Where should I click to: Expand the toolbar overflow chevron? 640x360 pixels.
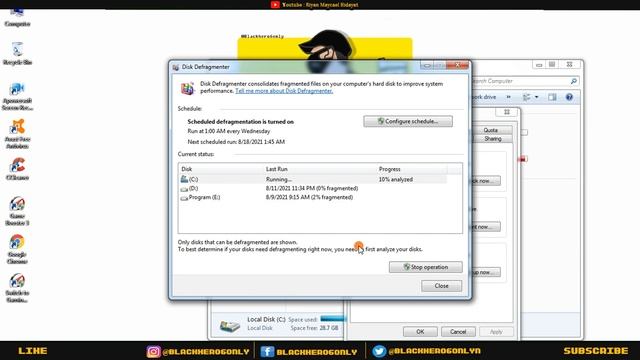click(x=509, y=97)
